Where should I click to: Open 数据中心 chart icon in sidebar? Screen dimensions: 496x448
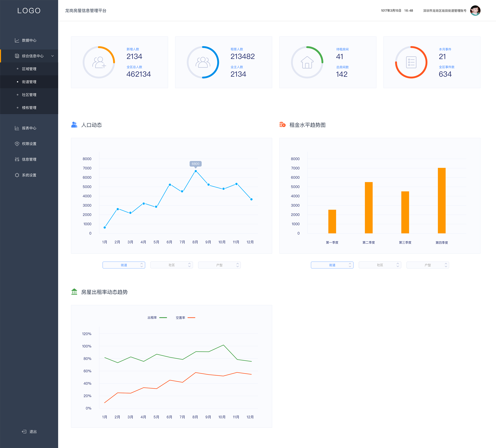coord(17,40)
